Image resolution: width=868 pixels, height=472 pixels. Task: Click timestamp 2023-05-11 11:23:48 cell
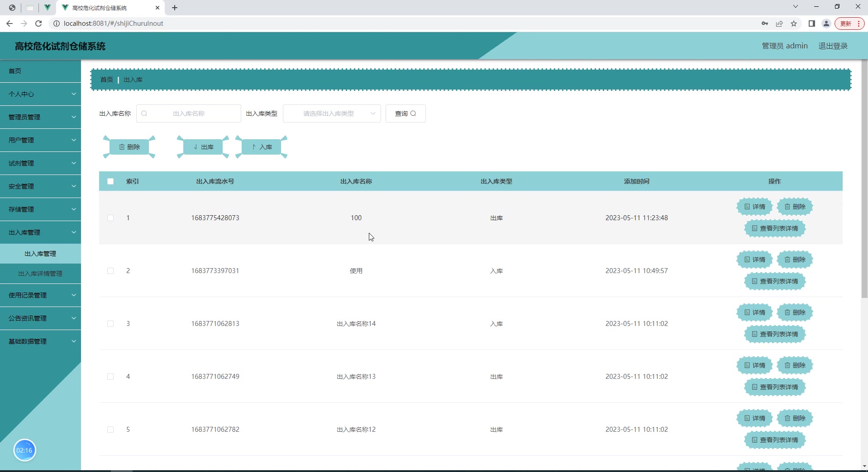637,218
